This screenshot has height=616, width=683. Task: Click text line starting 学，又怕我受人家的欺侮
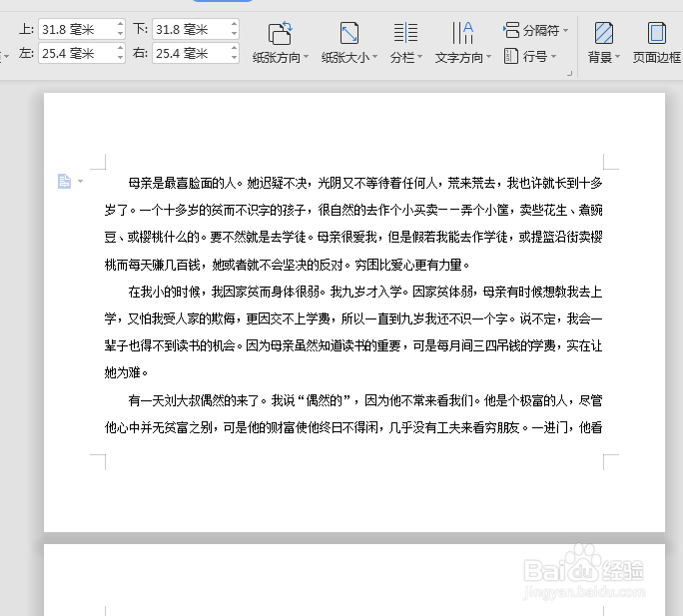(x=353, y=318)
